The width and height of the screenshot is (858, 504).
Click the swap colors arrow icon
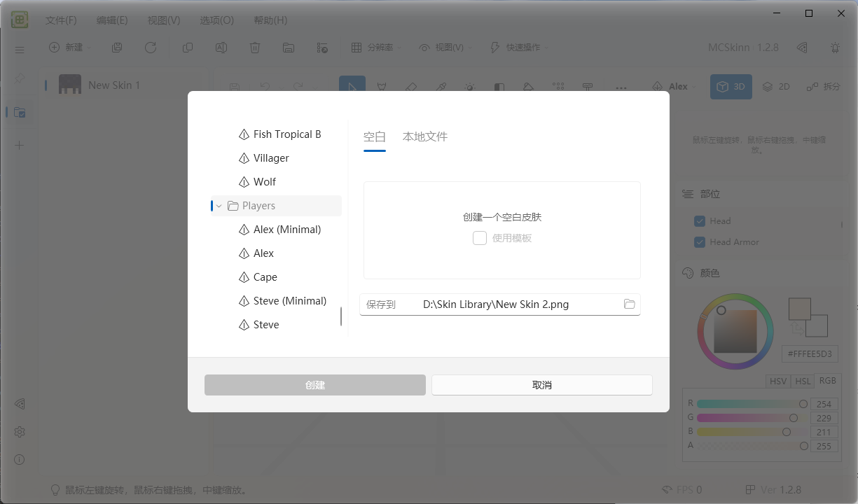796,328
